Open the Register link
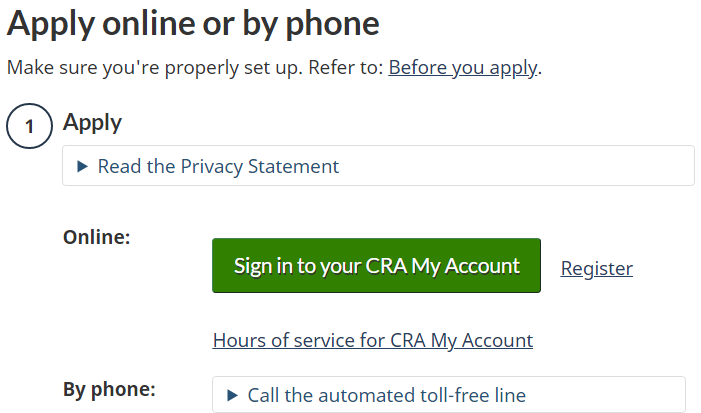701x413 pixels. click(x=597, y=268)
